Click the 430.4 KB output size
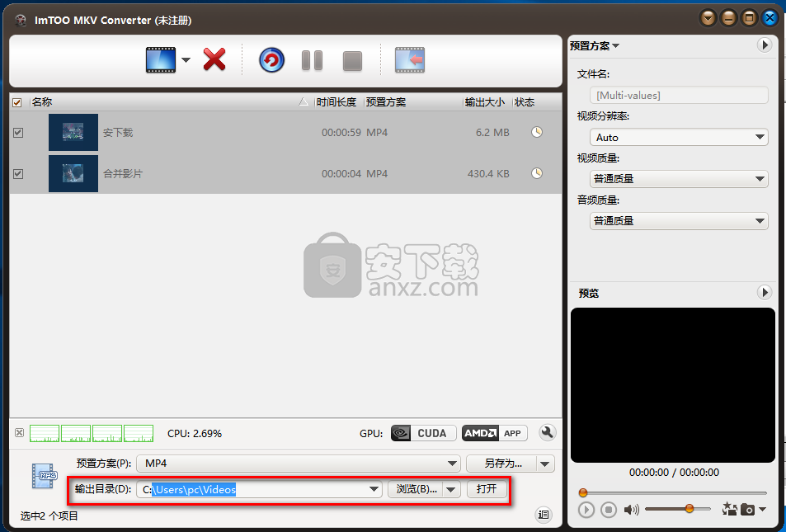 pyautogui.click(x=488, y=173)
